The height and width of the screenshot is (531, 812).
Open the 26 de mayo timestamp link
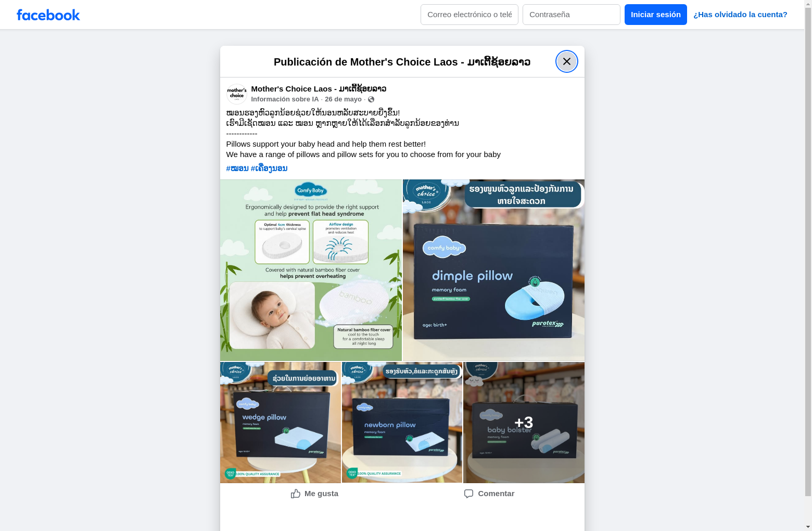tap(343, 99)
